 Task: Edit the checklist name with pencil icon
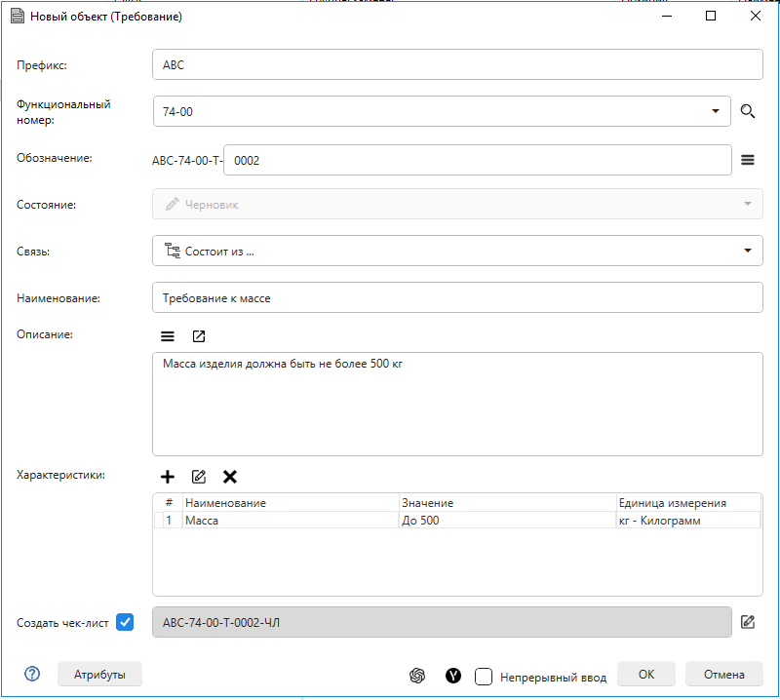748,622
